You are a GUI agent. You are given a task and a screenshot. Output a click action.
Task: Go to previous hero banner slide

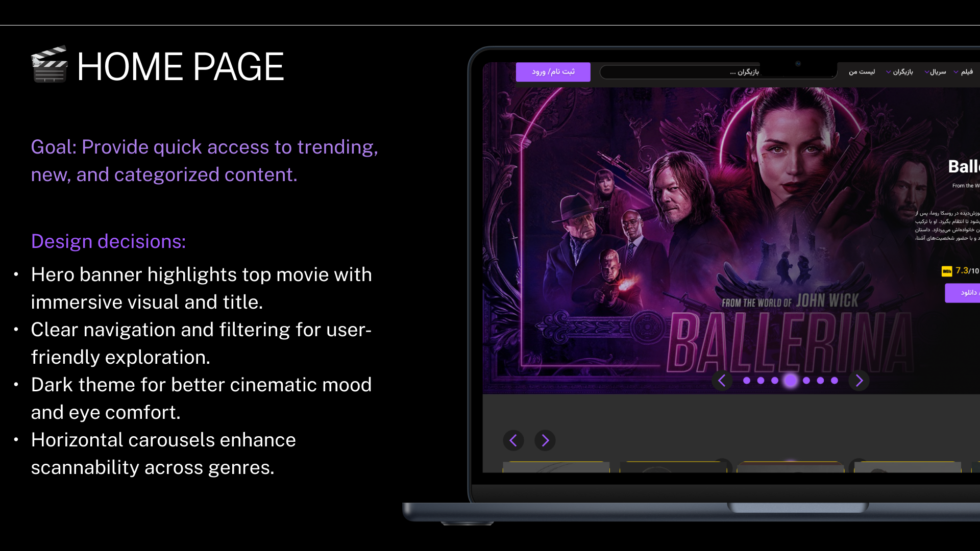click(722, 381)
